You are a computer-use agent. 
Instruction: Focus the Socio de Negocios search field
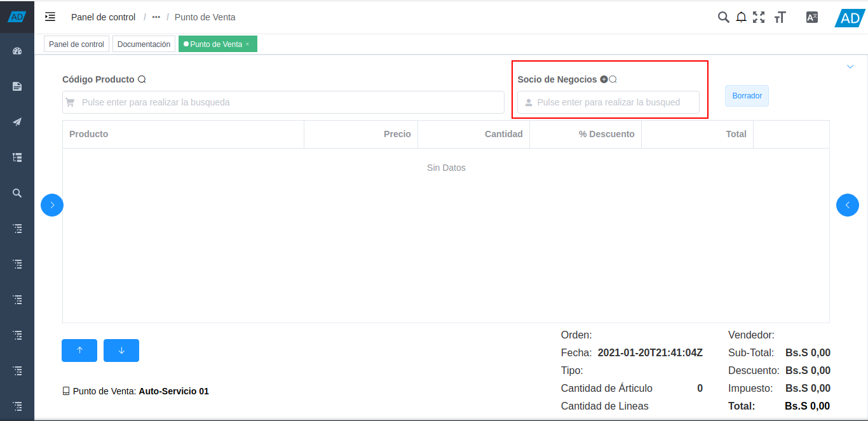pyautogui.click(x=608, y=102)
